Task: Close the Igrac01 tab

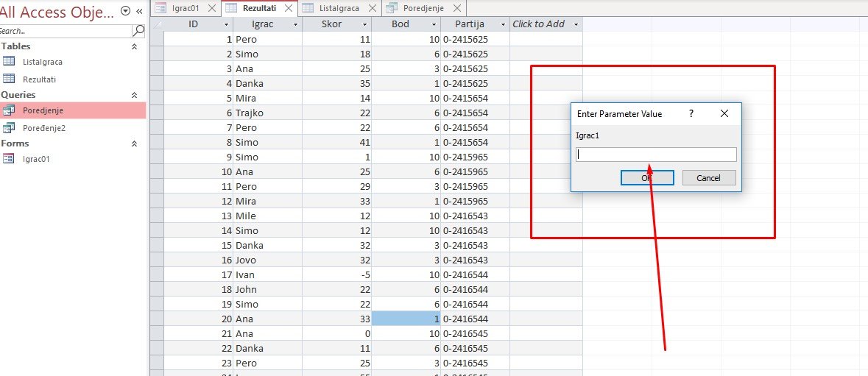Action: click(x=211, y=8)
